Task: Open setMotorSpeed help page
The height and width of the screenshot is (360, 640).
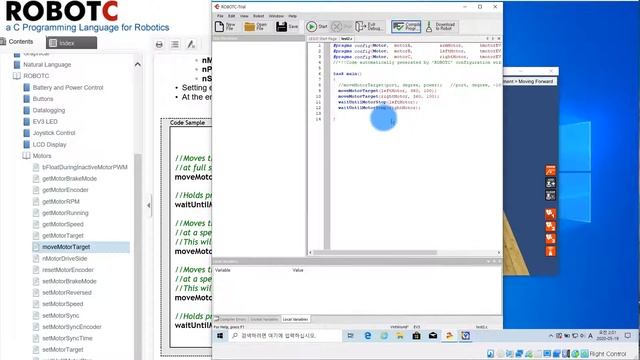Action: [62, 304]
